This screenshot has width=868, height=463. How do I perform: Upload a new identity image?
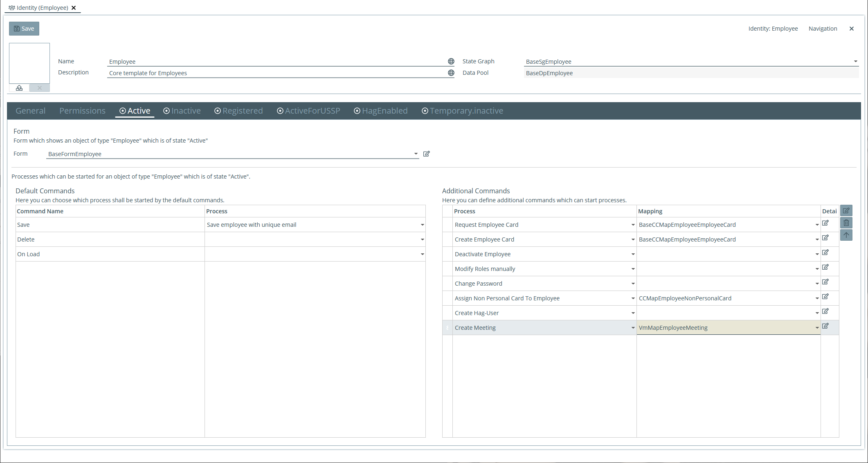(19, 88)
